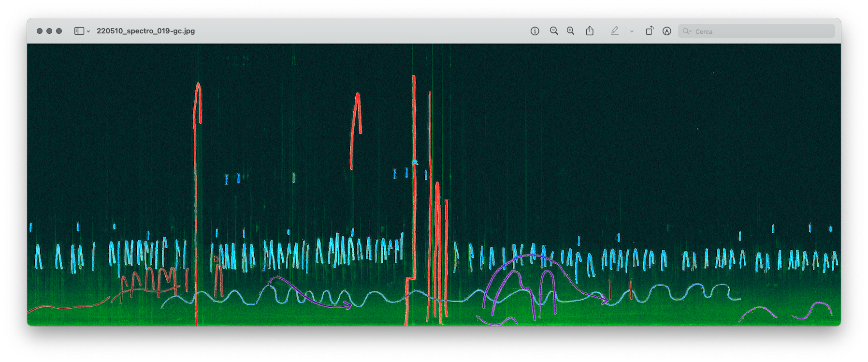Open the search options magnifier dropdown
This screenshot has height=362, width=868.
687,31
